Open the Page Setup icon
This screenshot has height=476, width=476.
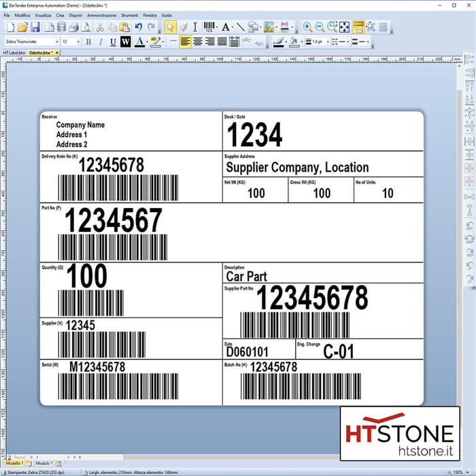coord(49,27)
